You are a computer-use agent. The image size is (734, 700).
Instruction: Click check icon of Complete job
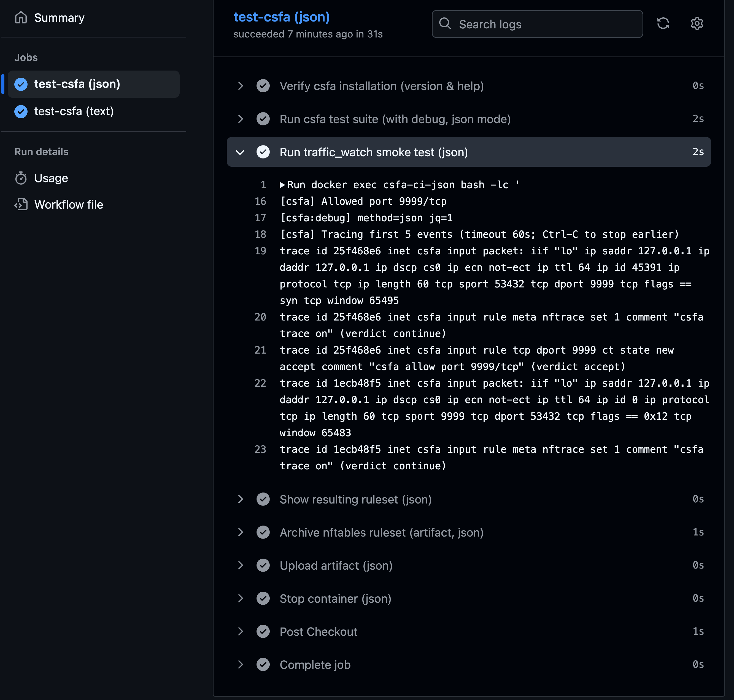[263, 664]
